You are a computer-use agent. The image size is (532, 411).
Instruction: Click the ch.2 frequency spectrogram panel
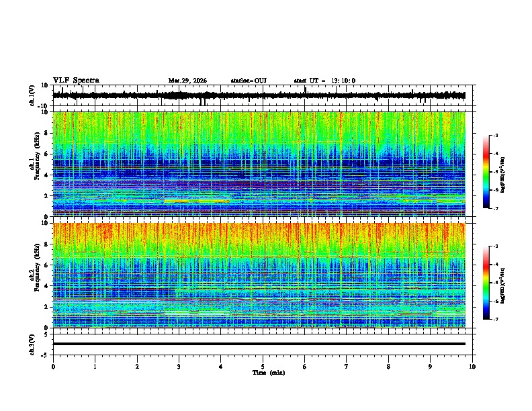click(259, 275)
